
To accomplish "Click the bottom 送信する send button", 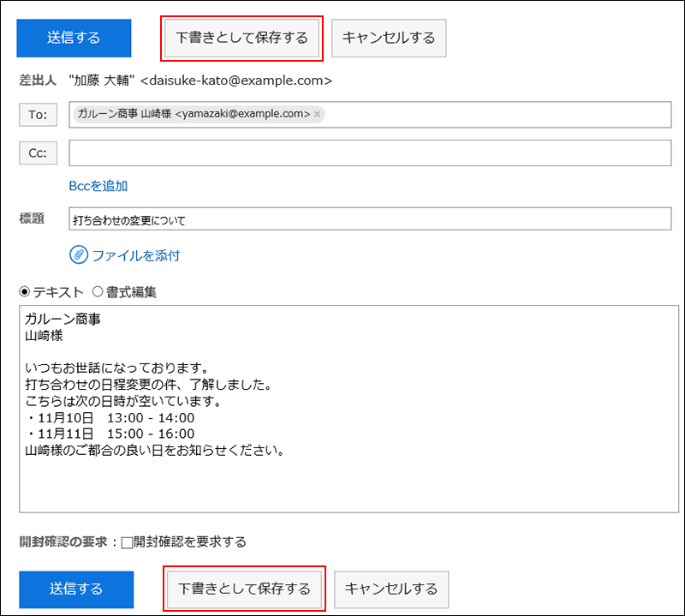I will [76, 589].
